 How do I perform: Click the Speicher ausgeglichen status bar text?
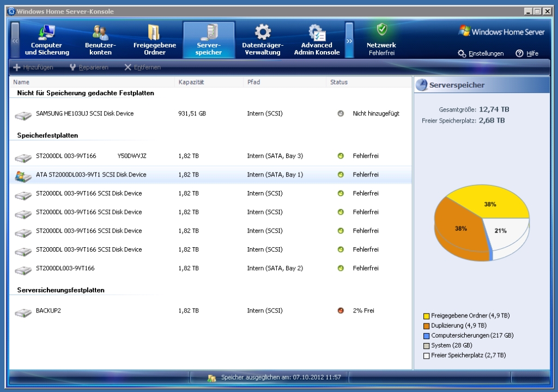[x=281, y=377]
